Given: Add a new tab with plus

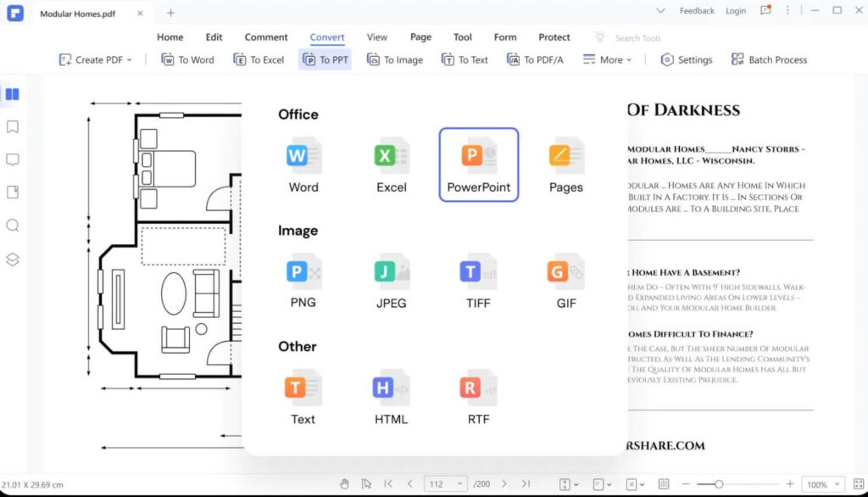Looking at the screenshot, I should pos(170,13).
